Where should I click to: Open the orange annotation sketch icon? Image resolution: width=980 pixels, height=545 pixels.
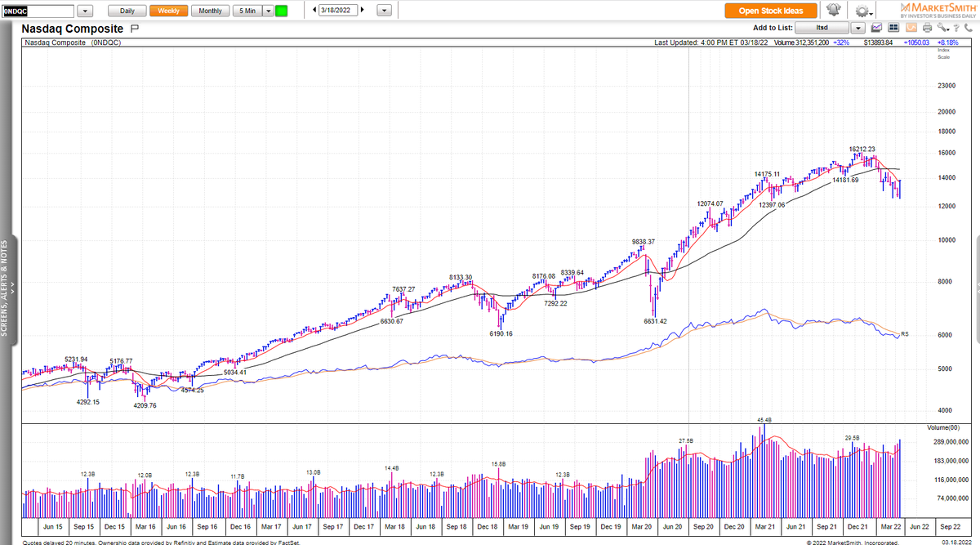pyautogui.click(x=911, y=27)
